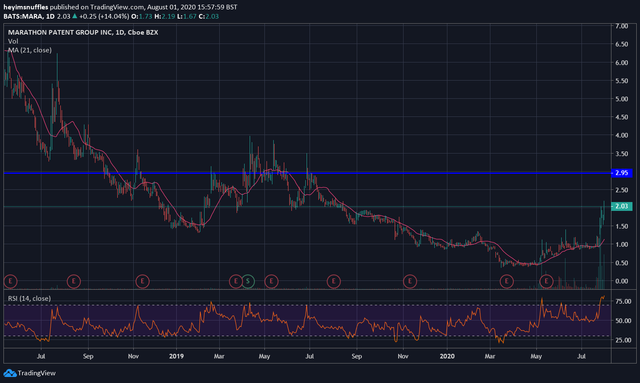Image resolution: width=640 pixels, height=383 pixels.
Task: Click the earnings marker just before the split marker
Action: pyautogui.click(x=236, y=281)
